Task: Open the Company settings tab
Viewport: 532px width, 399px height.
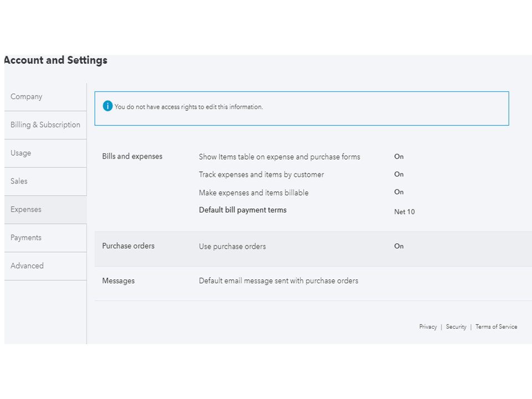Action: 27,96
